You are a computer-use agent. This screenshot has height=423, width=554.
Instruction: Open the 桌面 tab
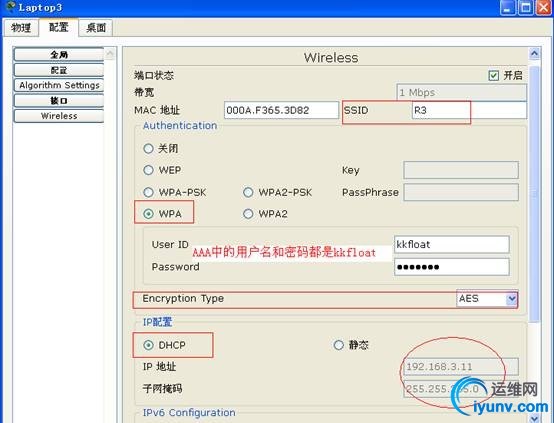[96, 28]
